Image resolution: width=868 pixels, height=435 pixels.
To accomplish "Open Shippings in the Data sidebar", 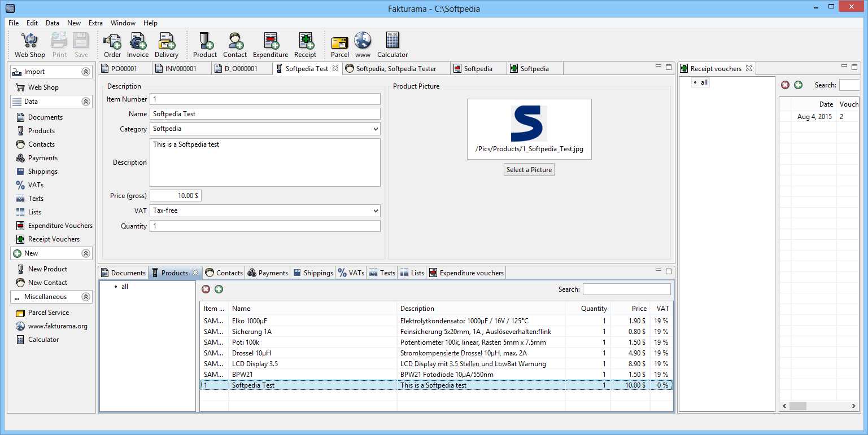I will pyautogui.click(x=37, y=172).
